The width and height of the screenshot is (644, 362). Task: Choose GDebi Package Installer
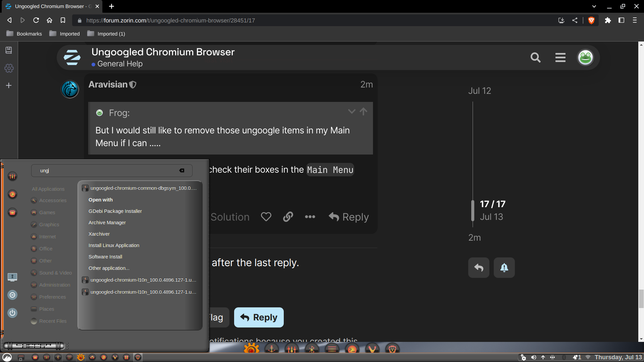tap(115, 211)
